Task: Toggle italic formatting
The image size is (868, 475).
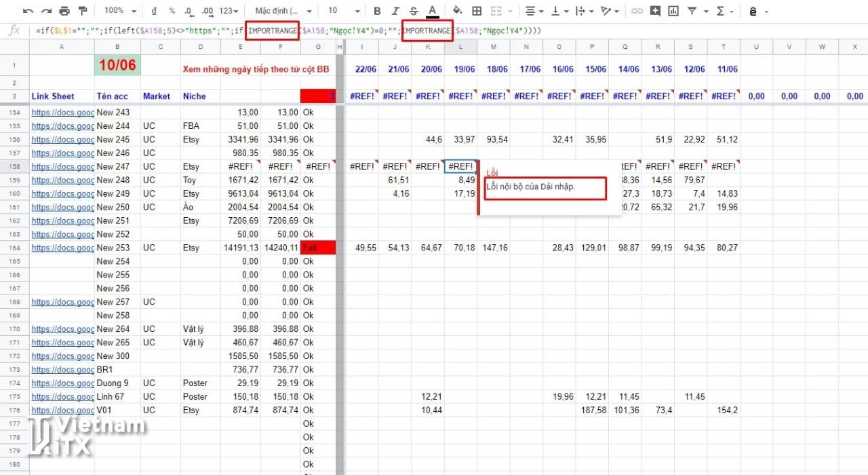Action: pos(395,11)
